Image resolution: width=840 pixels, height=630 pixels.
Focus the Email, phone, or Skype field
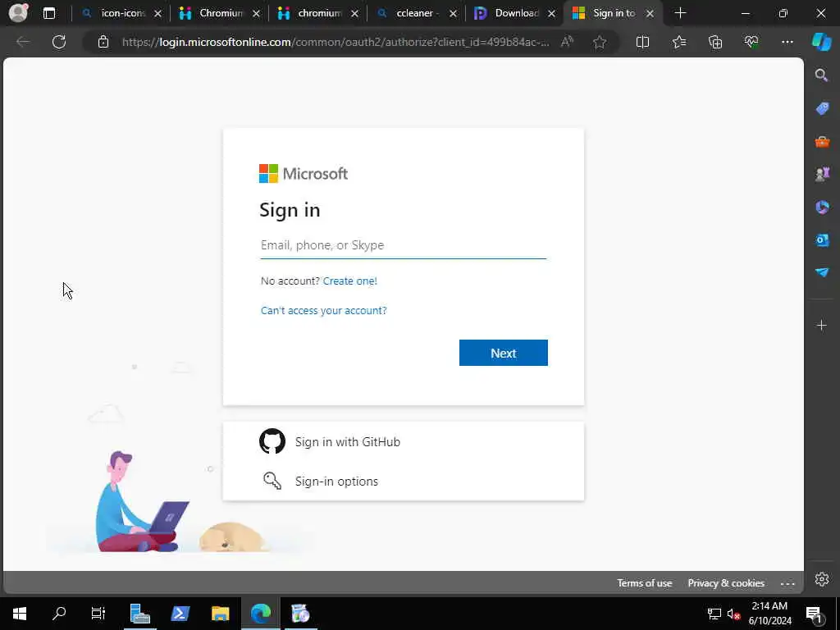coord(403,245)
